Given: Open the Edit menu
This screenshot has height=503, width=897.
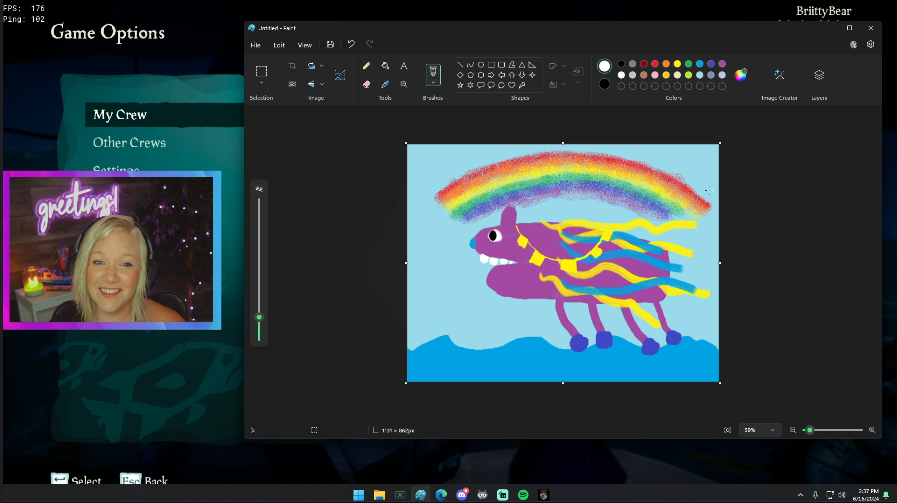Looking at the screenshot, I should click(279, 45).
